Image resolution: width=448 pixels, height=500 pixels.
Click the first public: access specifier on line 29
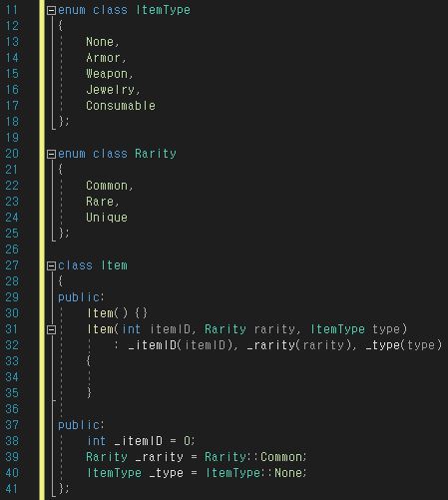coord(81,297)
